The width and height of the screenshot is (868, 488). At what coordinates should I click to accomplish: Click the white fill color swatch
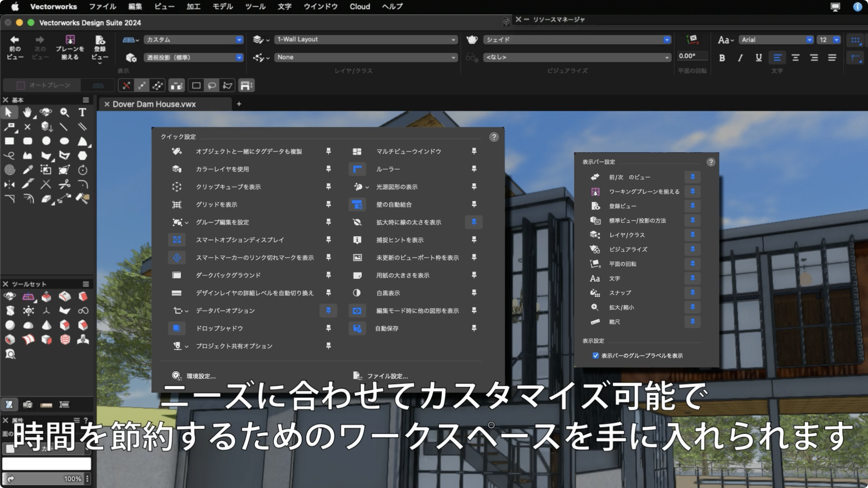click(x=46, y=464)
